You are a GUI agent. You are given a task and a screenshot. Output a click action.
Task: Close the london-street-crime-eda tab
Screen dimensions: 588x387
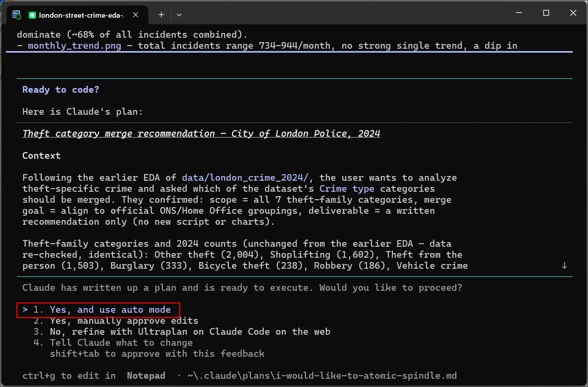[136, 15]
